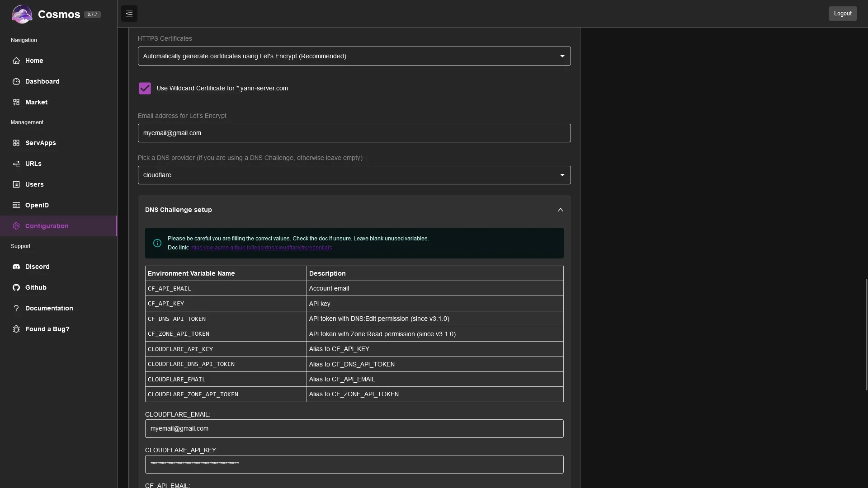Screen dimensions: 868x488
Task: Click the URLs route icon
Action: (x=16, y=164)
